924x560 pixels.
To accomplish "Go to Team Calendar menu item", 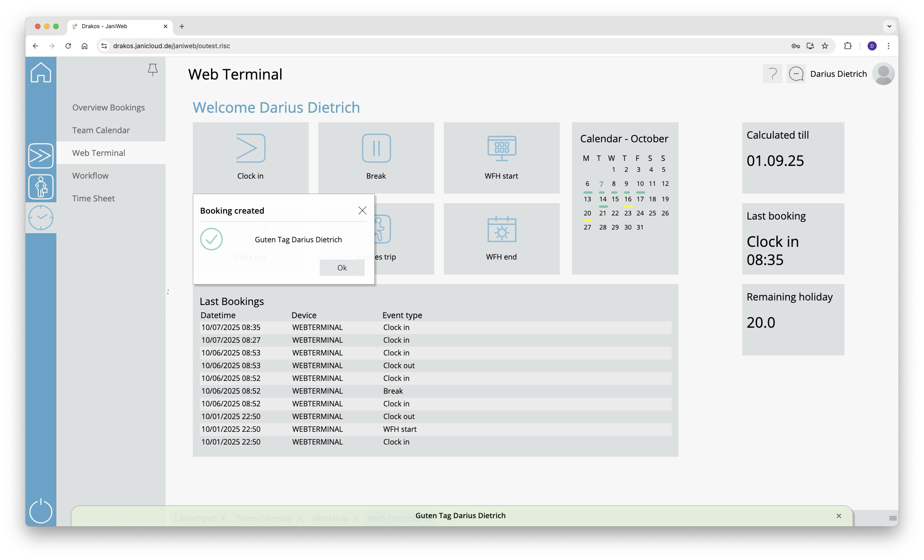I will click(101, 130).
